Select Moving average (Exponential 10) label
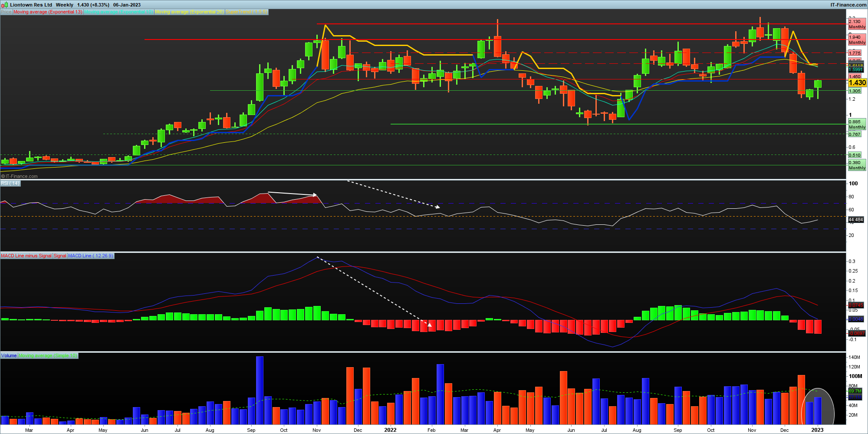 tap(118, 12)
